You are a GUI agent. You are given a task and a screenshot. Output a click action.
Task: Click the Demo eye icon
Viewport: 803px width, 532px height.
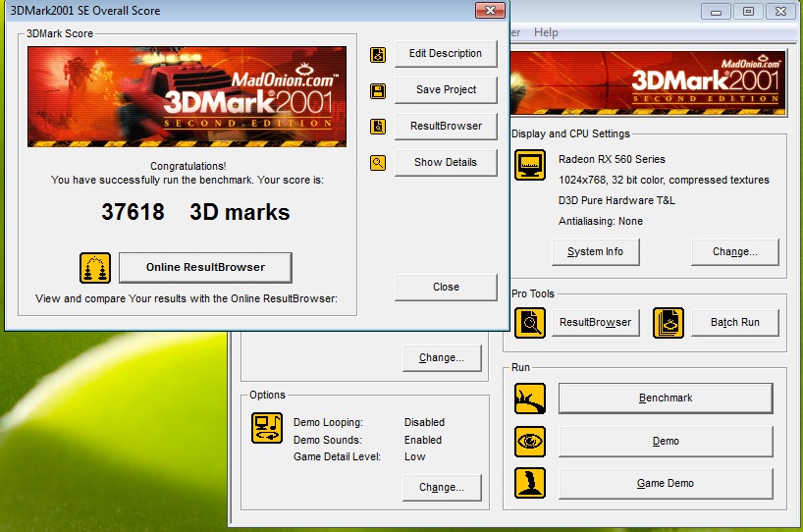click(x=530, y=442)
